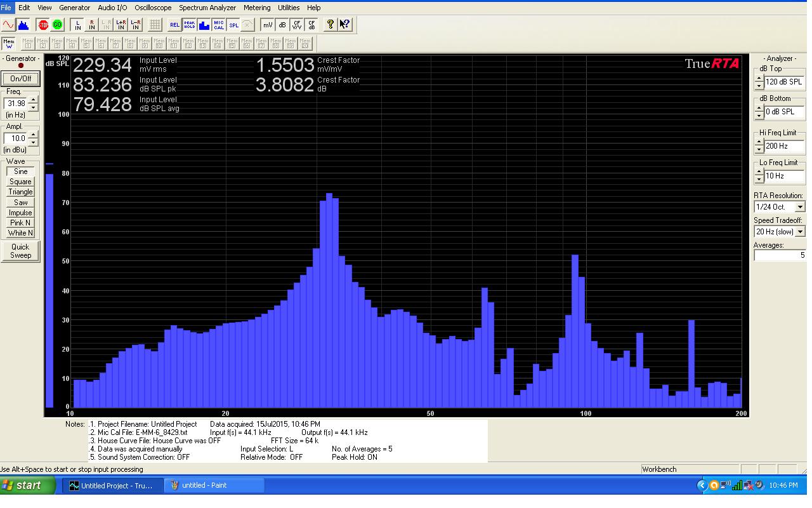Click the system tray clock 10:46 PM
812x508 pixels.
tap(783, 485)
